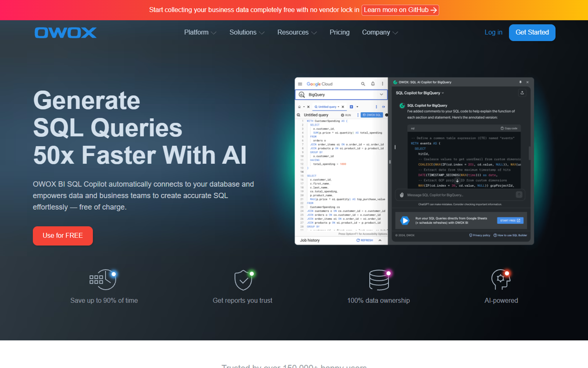Click the 'Save up to 90% of time' clock icon
The height and width of the screenshot is (368, 588).
tap(103, 280)
